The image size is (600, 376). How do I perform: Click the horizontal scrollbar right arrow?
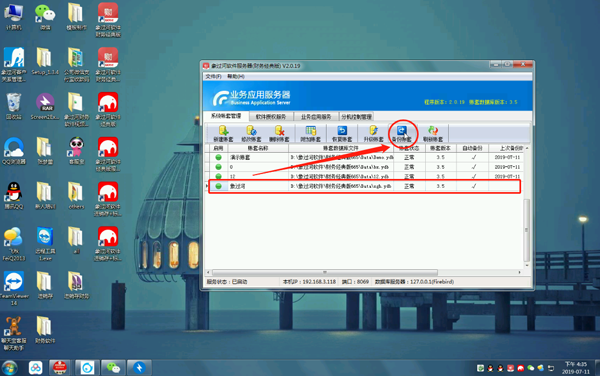(x=520, y=272)
